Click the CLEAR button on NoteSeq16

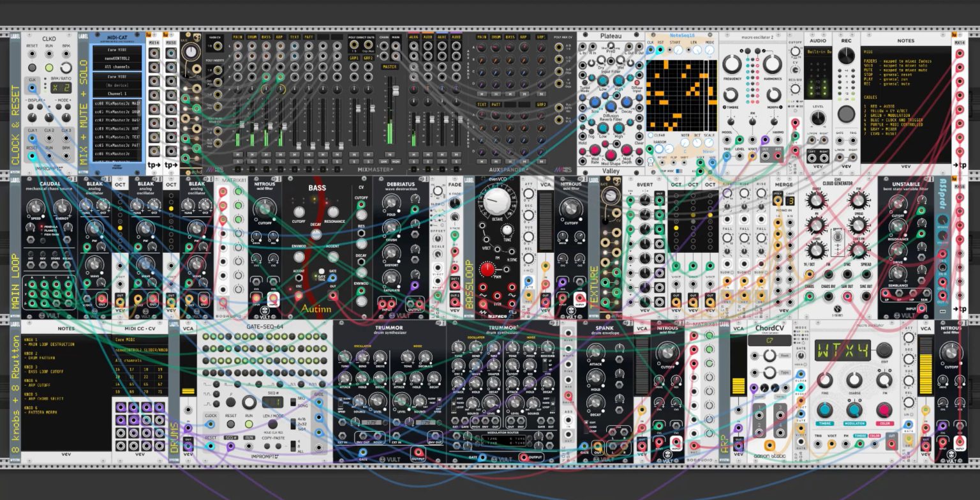point(650,135)
